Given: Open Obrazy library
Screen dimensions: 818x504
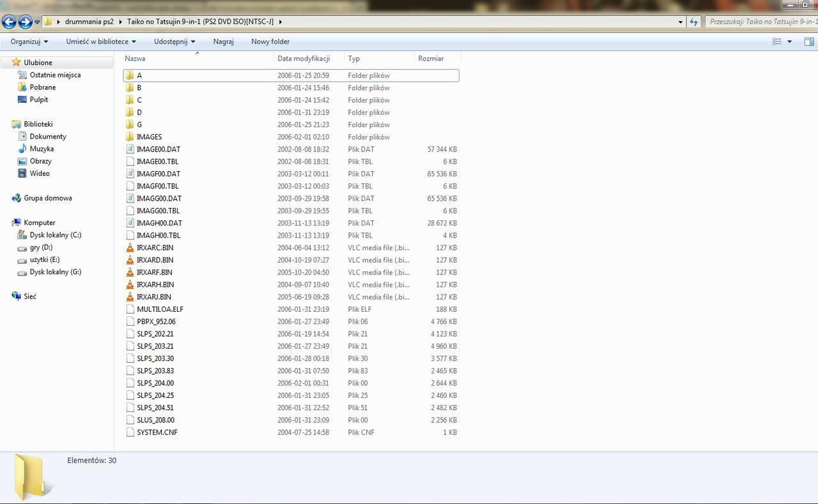Looking at the screenshot, I should (x=40, y=161).
